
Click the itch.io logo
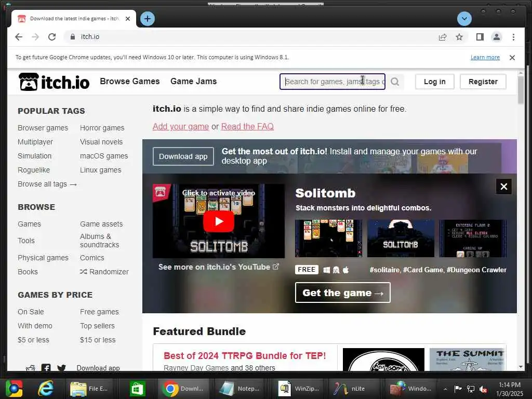pos(54,82)
